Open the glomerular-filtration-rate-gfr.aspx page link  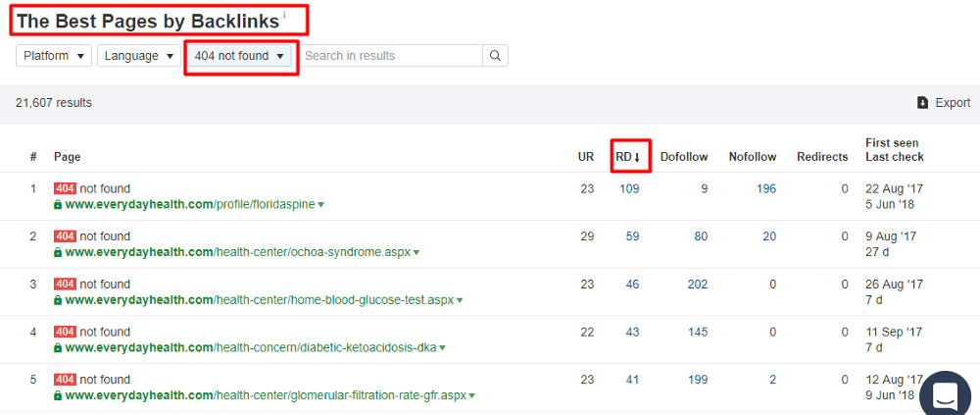[x=267, y=396]
